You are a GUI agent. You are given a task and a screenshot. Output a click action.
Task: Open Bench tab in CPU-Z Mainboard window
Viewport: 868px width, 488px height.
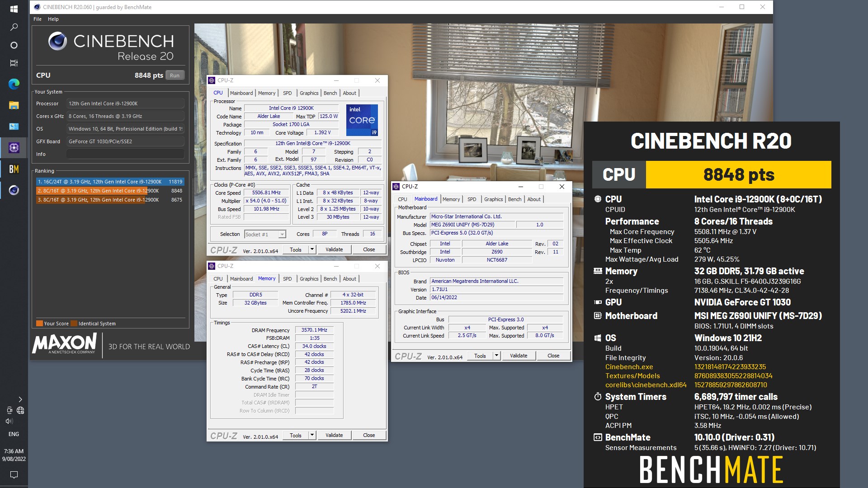(515, 199)
